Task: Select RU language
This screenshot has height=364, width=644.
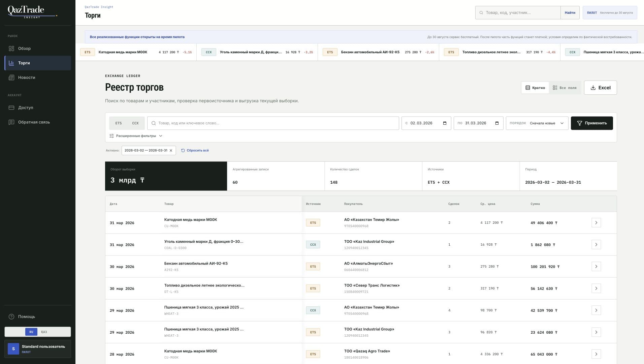Action: pyautogui.click(x=31, y=332)
